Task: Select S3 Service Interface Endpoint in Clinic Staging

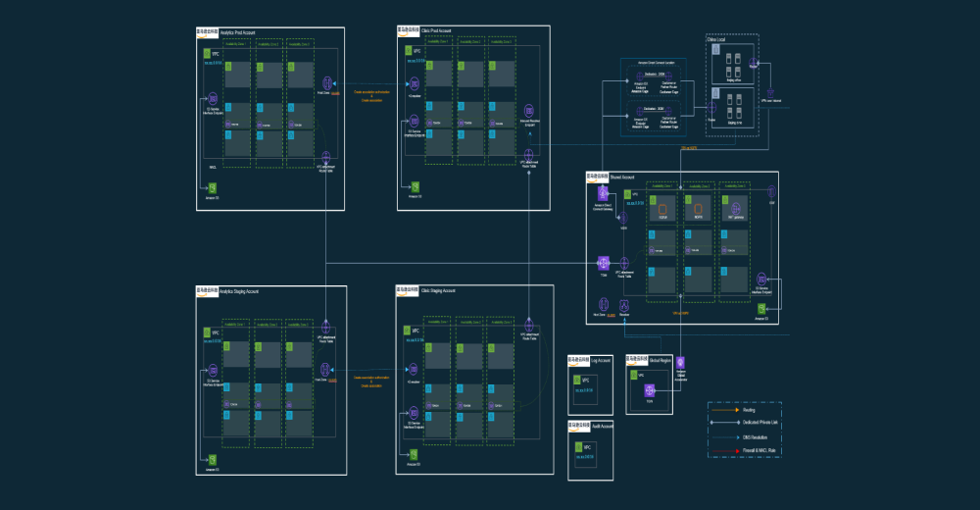Action: coord(414,413)
